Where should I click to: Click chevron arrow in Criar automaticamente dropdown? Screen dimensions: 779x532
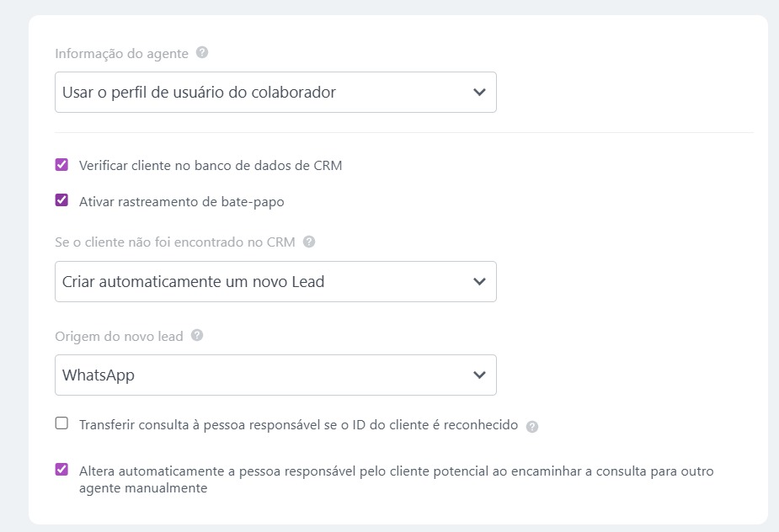pos(479,281)
